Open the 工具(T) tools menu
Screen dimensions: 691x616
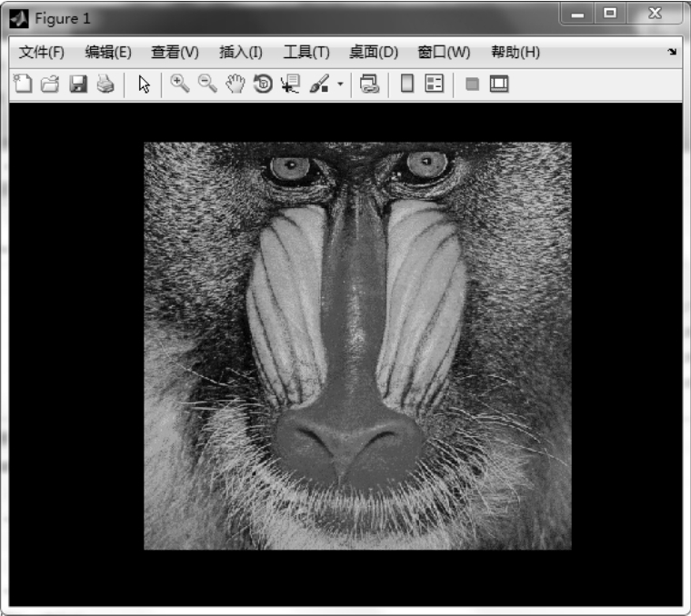click(306, 52)
